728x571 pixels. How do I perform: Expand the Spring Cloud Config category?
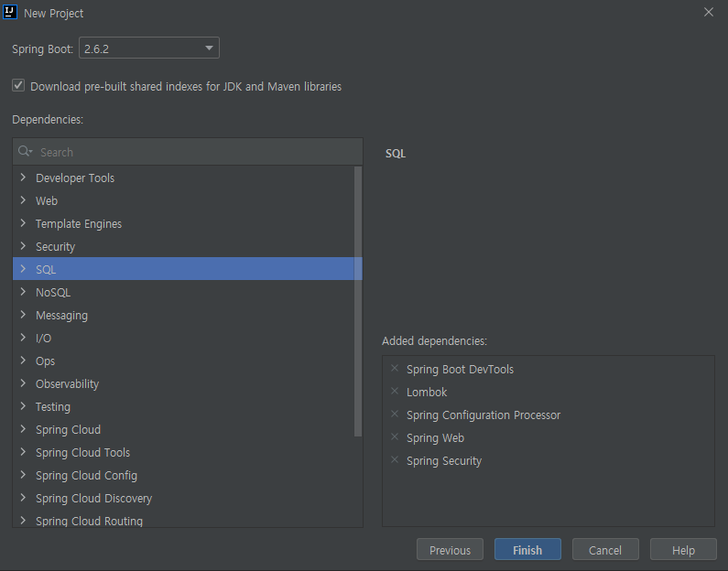[23, 475]
